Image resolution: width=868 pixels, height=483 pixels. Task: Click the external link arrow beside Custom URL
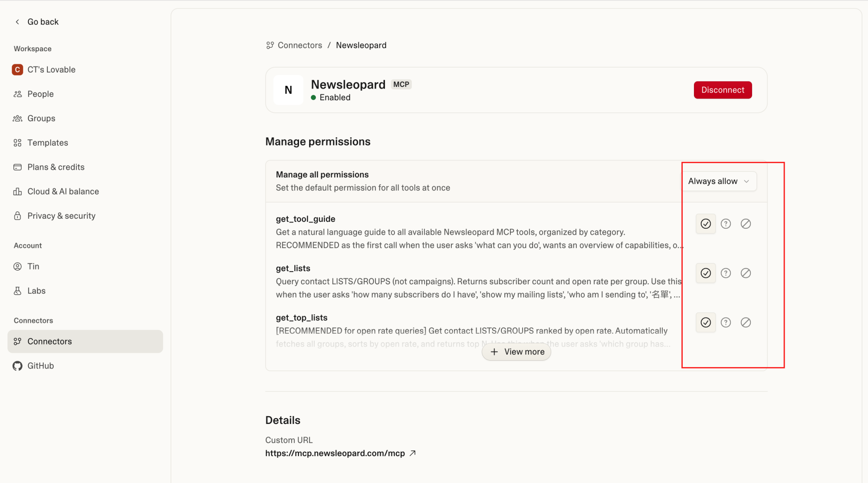click(413, 453)
